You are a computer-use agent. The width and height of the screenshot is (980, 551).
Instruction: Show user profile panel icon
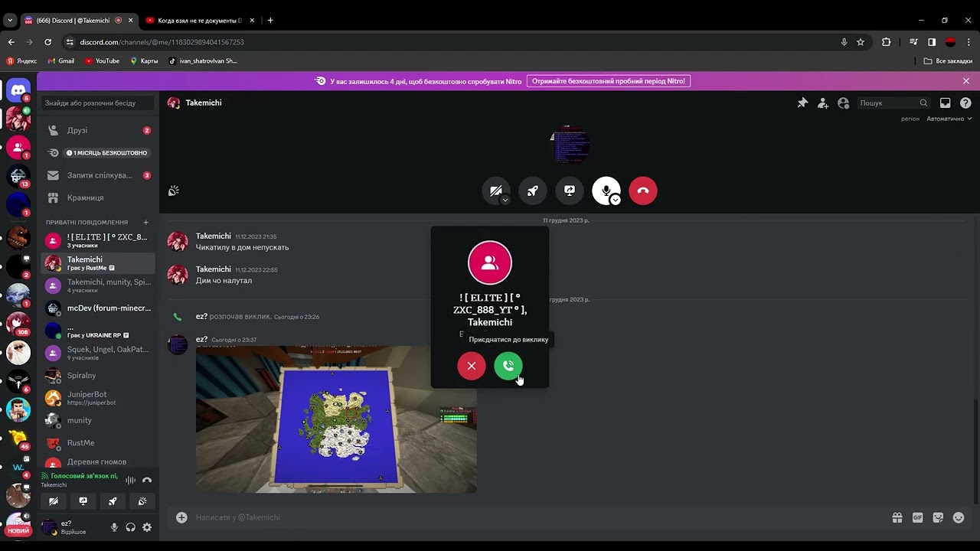(x=843, y=103)
